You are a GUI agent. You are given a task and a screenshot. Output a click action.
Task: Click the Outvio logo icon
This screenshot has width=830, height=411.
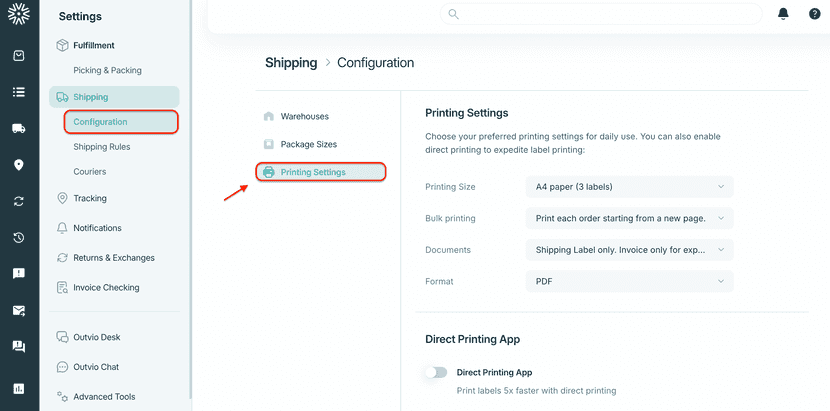click(x=19, y=15)
